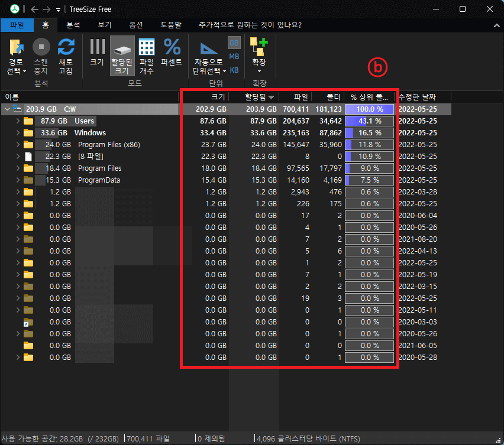This screenshot has width=504, height=445.
Task: Select the 700,411 files cell
Action: coord(296,109)
